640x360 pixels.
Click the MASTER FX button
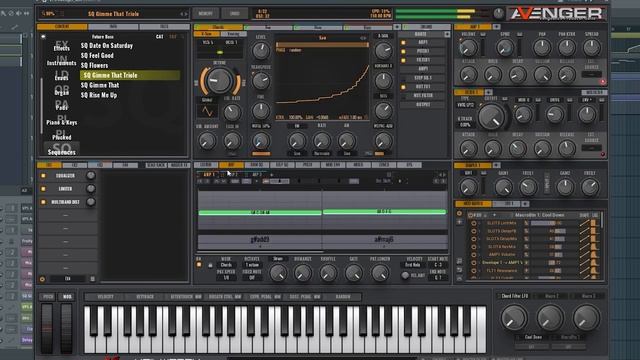pos(179,165)
